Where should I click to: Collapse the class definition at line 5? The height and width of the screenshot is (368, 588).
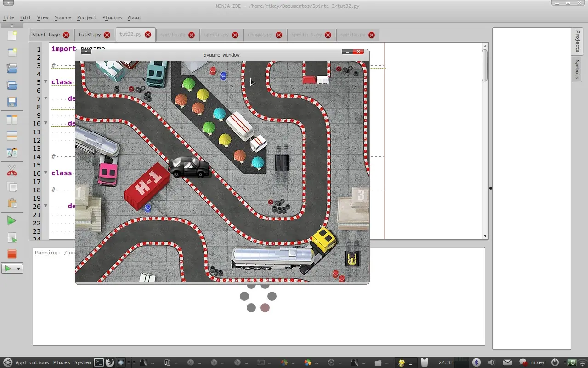(45, 81)
